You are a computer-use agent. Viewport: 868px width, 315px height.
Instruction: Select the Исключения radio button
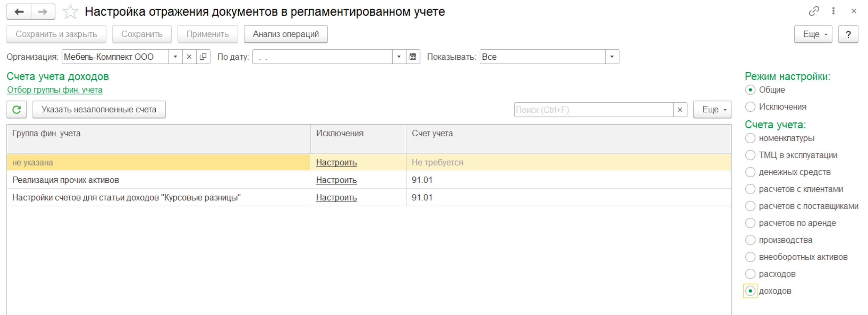[750, 107]
